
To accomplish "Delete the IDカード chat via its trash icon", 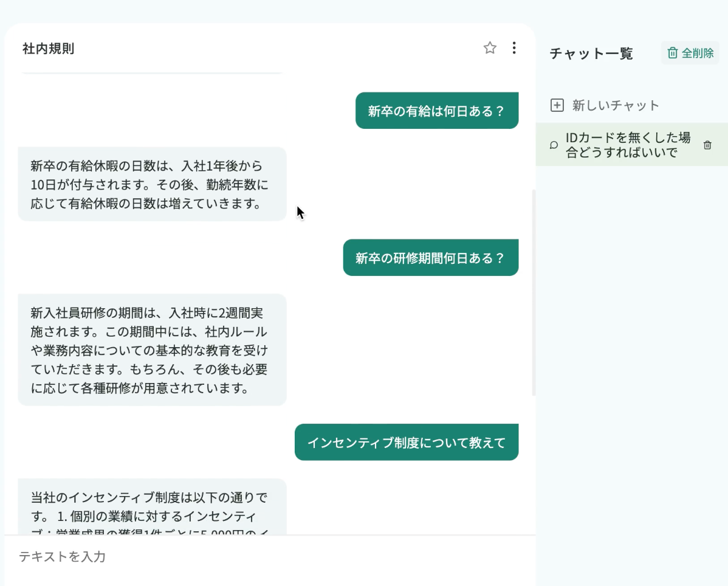I will tap(707, 145).
